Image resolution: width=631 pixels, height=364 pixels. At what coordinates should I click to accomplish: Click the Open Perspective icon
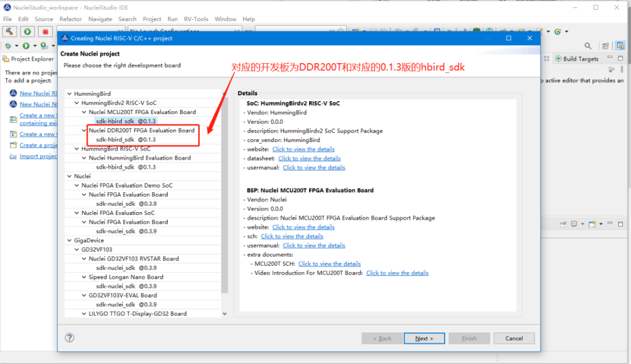point(606,46)
